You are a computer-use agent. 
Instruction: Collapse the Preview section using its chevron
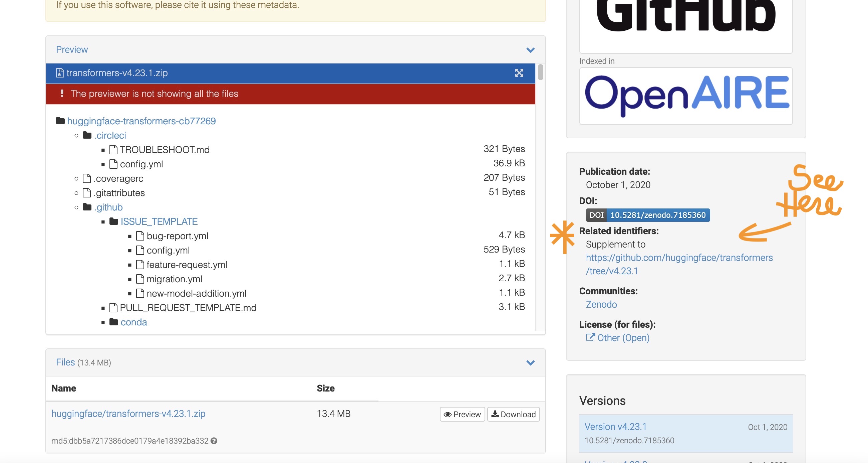530,49
